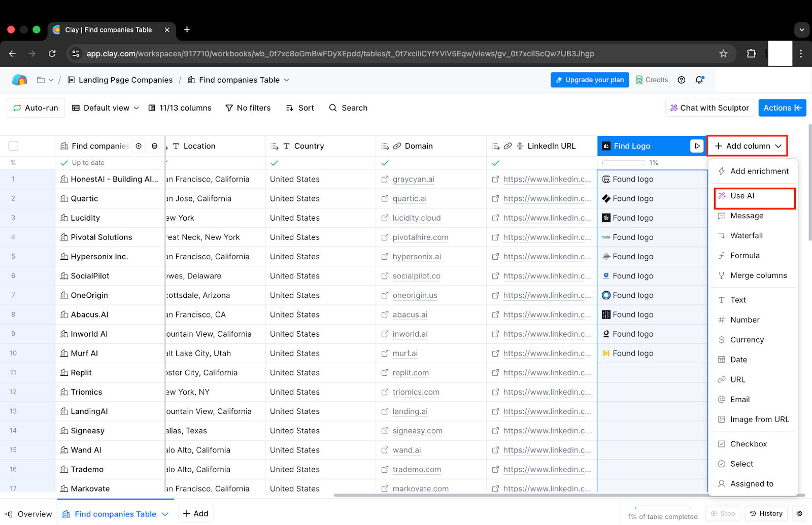Select Add enrichment from the menu
Screen dimensions: 812x525
click(753, 171)
